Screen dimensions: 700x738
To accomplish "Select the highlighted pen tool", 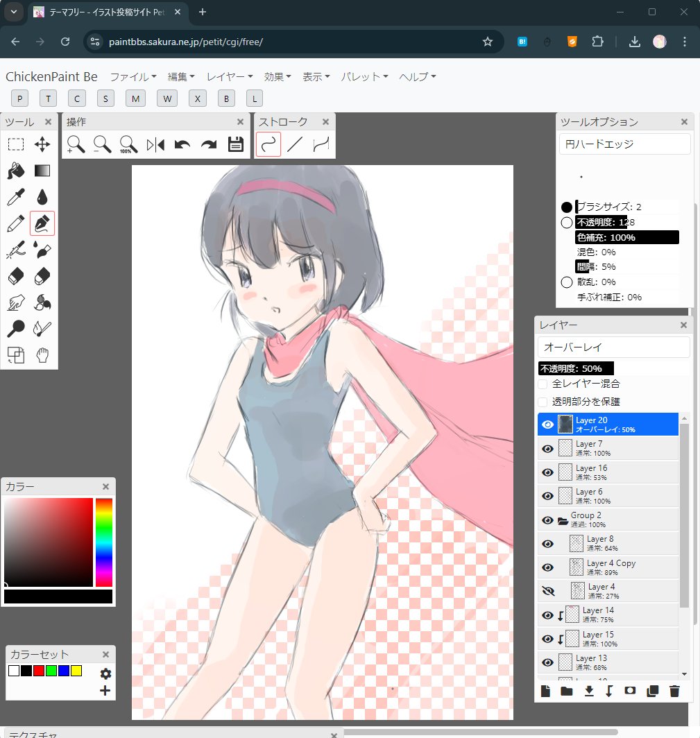I will coord(42,223).
